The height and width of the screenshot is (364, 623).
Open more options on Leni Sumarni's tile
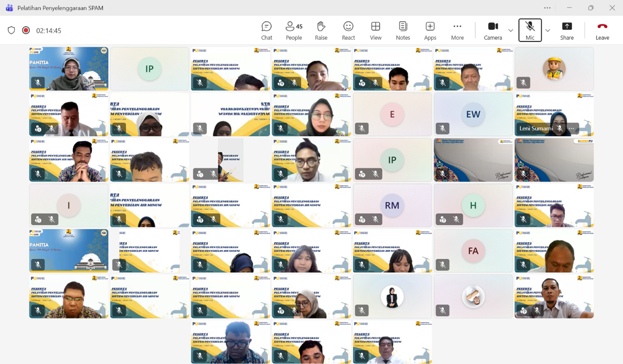pos(571,128)
